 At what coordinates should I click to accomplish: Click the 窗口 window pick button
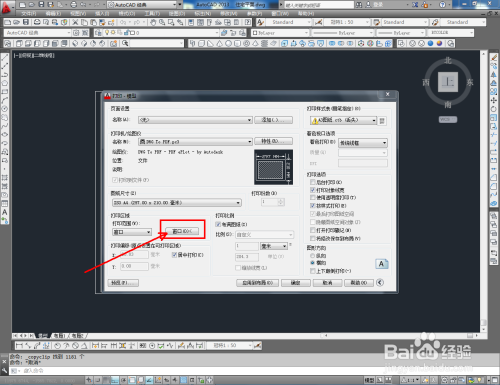point(182,231)
